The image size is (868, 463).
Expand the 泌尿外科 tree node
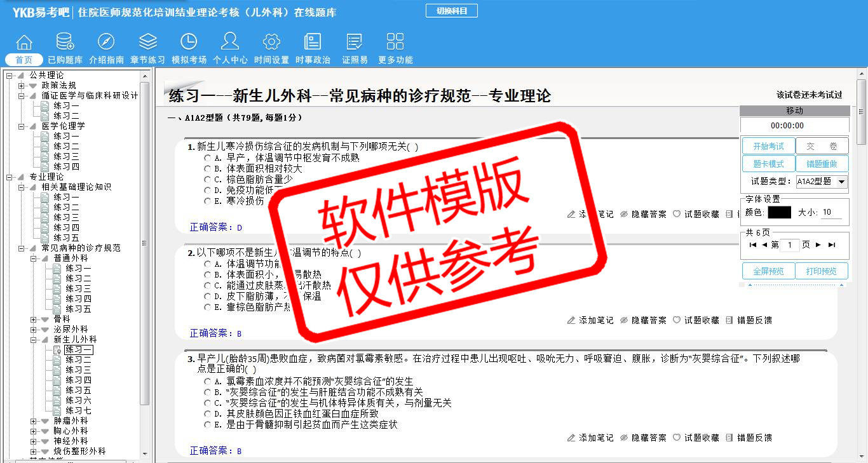click(x=34, y=330)
